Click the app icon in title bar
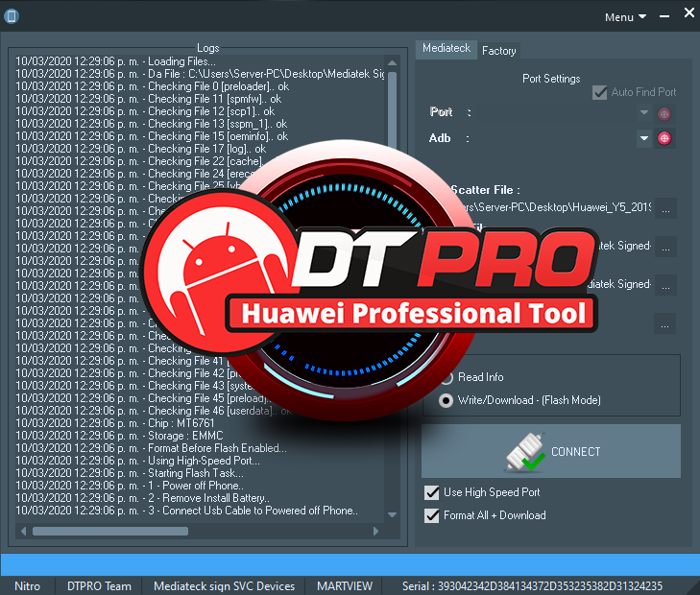700x595 pixels. (x=12, y=16)
